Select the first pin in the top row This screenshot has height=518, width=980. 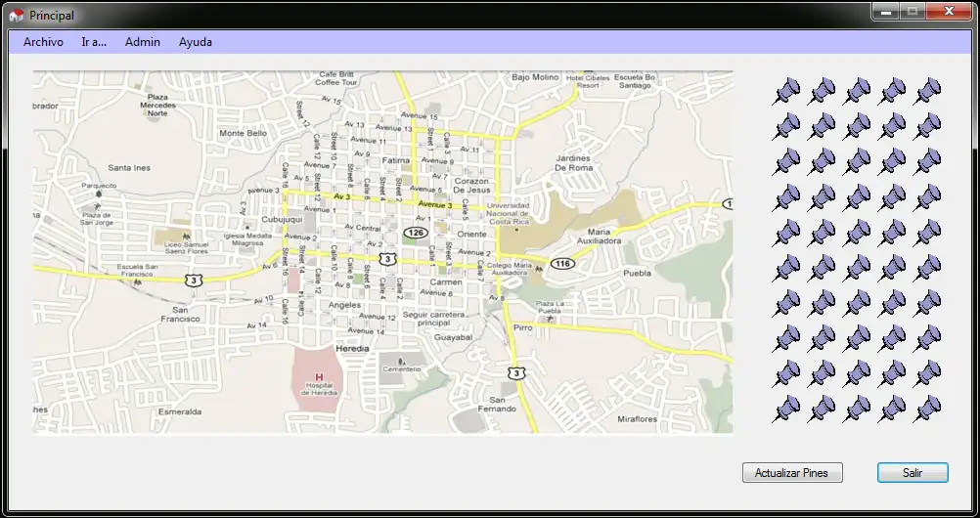(786, 91)
